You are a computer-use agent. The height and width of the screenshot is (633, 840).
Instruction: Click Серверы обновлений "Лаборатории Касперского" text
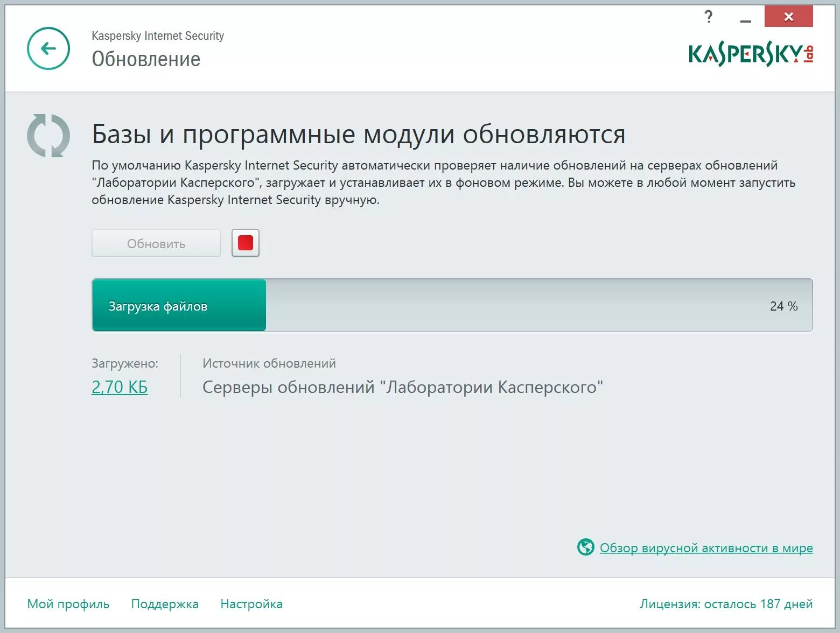(x=403, y=387)
